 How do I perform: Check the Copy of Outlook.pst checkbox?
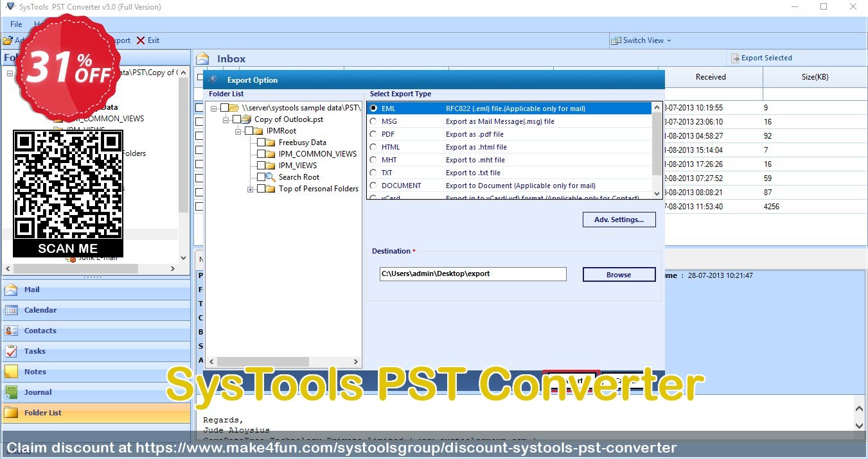[236, 119]
